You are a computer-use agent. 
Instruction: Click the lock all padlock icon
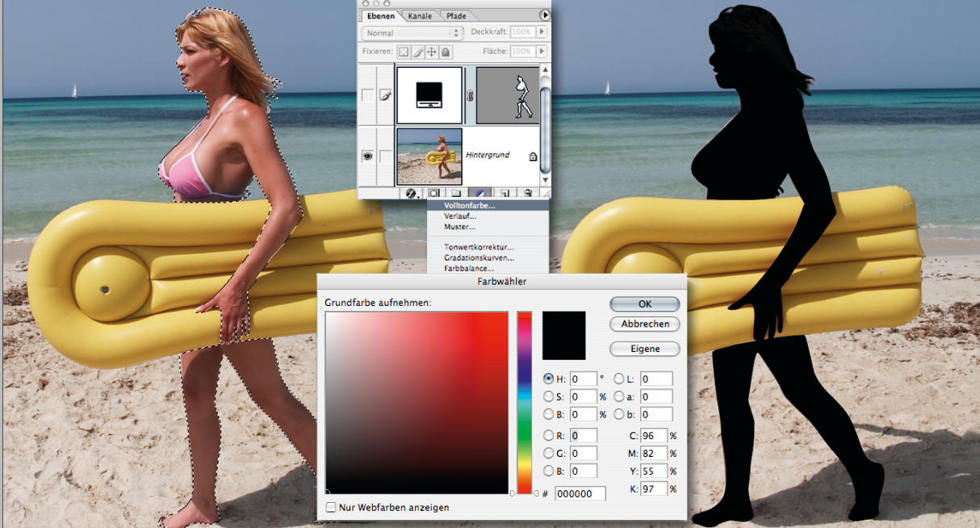pos(446,52)
